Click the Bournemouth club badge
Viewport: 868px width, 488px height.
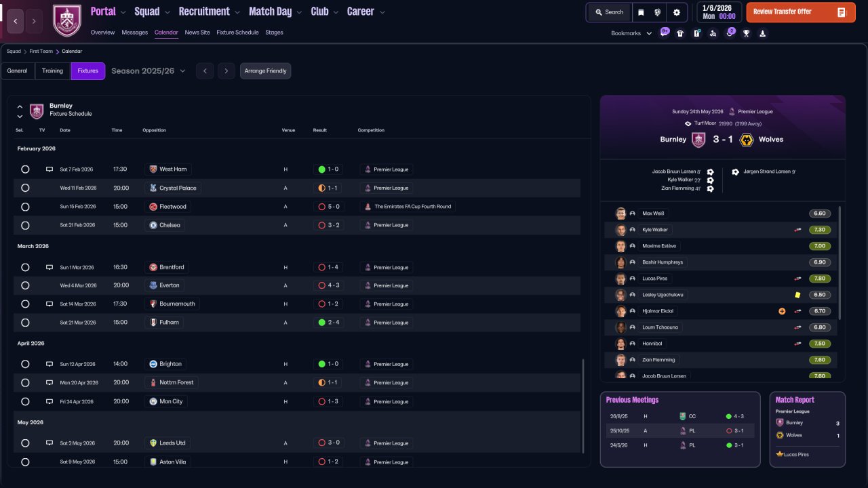[x=153, y=304]
